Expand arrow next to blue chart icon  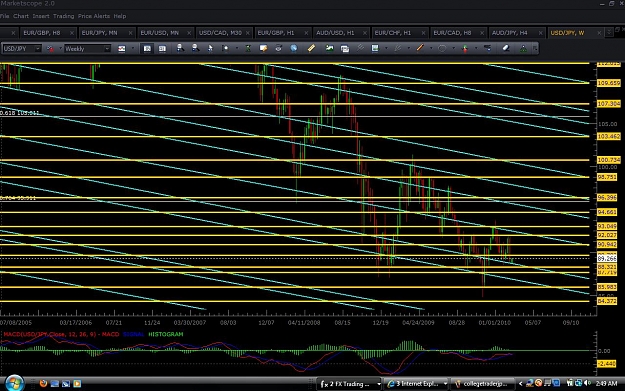tap(386, 49)
